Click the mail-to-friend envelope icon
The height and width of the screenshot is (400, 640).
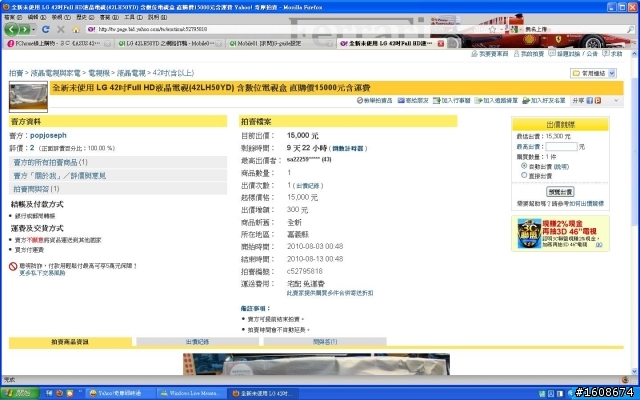coord(401,100)
